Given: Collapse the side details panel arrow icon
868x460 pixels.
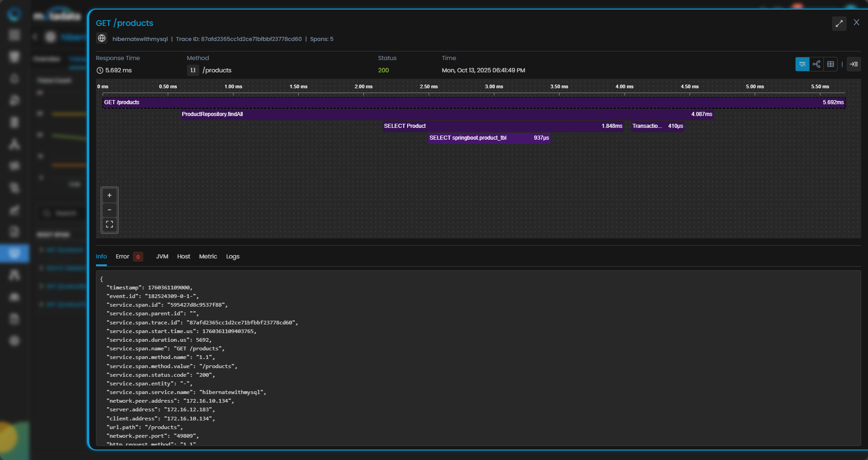Looking at the screenshot, I should [x=854, y=64].
